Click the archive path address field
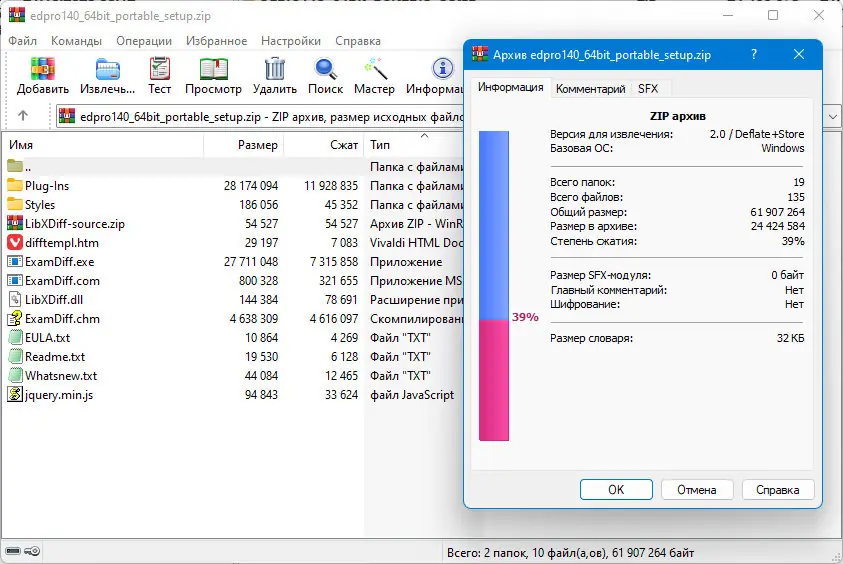 pyautogui.click(x=261, y=117)
